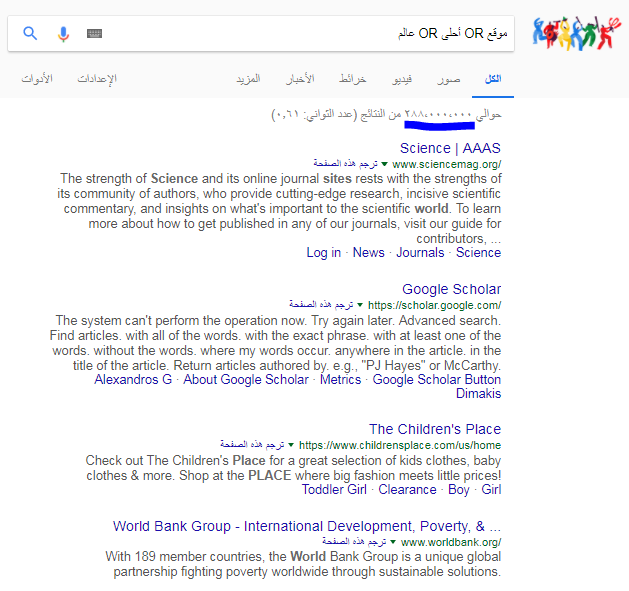
Task: Click the magnifying glass search icon
Action: pos(30,33)
